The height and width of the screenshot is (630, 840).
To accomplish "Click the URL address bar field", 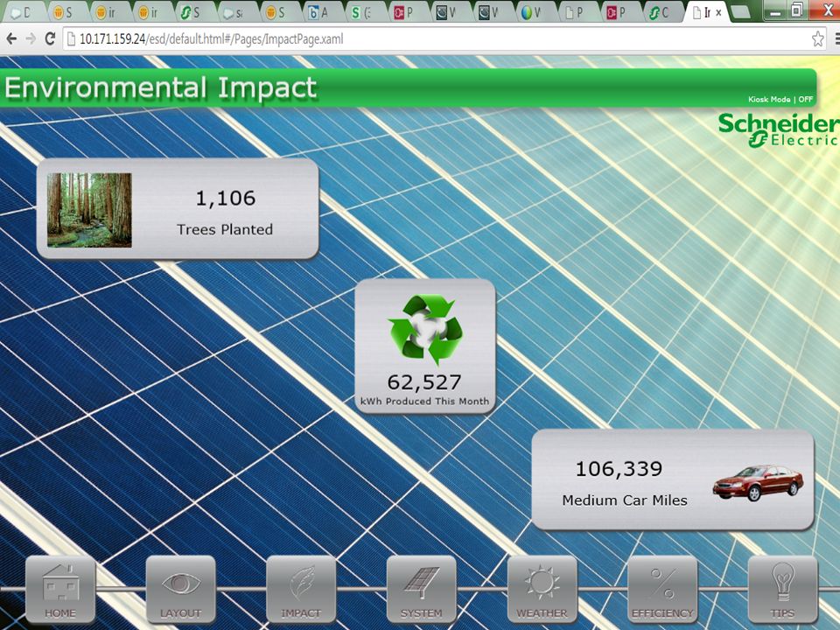I will (444, 38).
